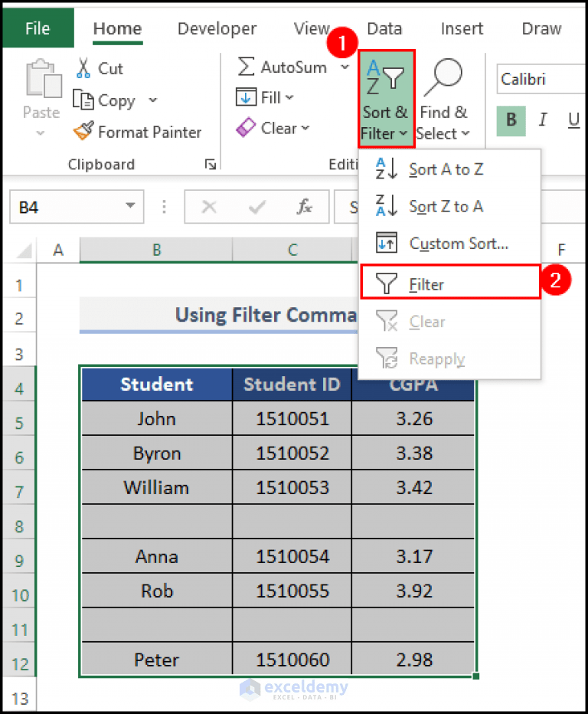Select Sort A to Z option
Image resolution: width=588 pixels, height=714 pixels.
449,169
